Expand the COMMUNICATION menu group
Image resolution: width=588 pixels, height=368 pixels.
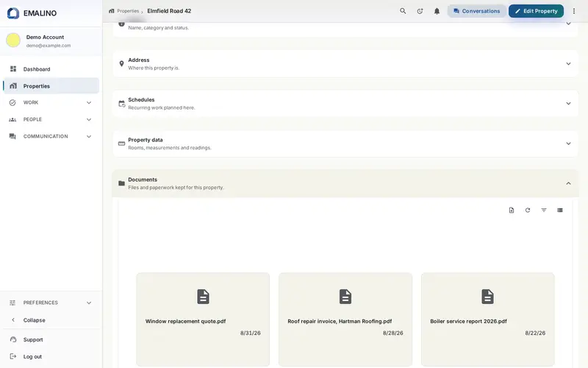click(x=51, y=136)
